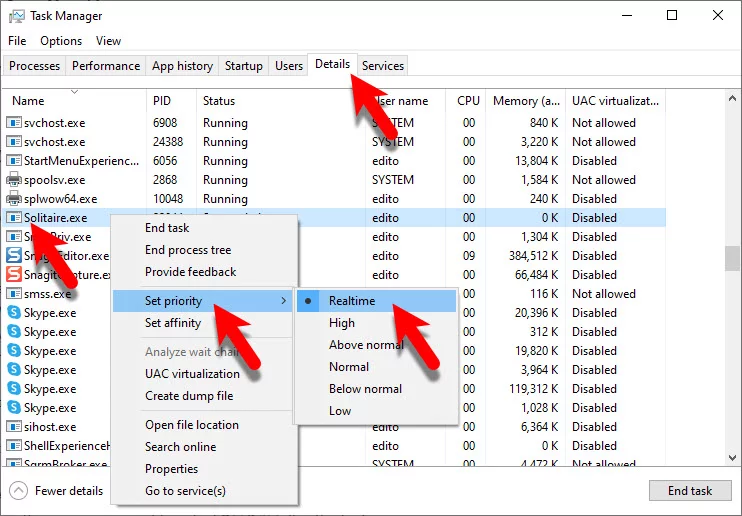Click the Skype icon above sihost.exe
Image resolution: width=742 pixels, height=516 pixels.
pos(14,407)
